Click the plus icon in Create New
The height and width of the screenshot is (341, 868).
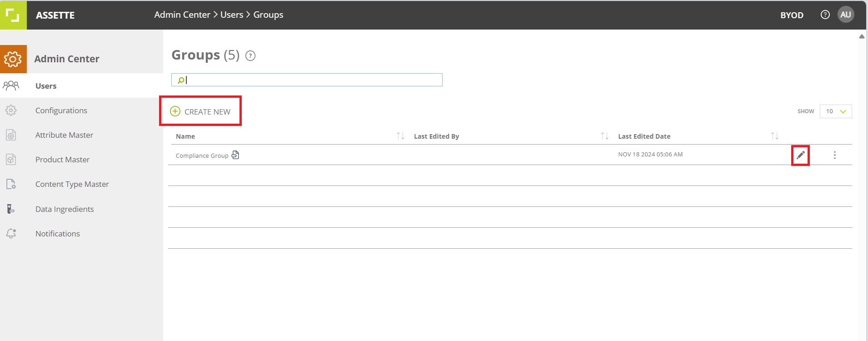click(175, 111)
